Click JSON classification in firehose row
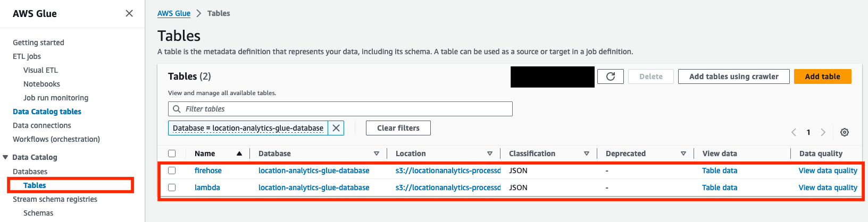Image resolution: width=868 pixels, height=222 pixels. [518, 170]
